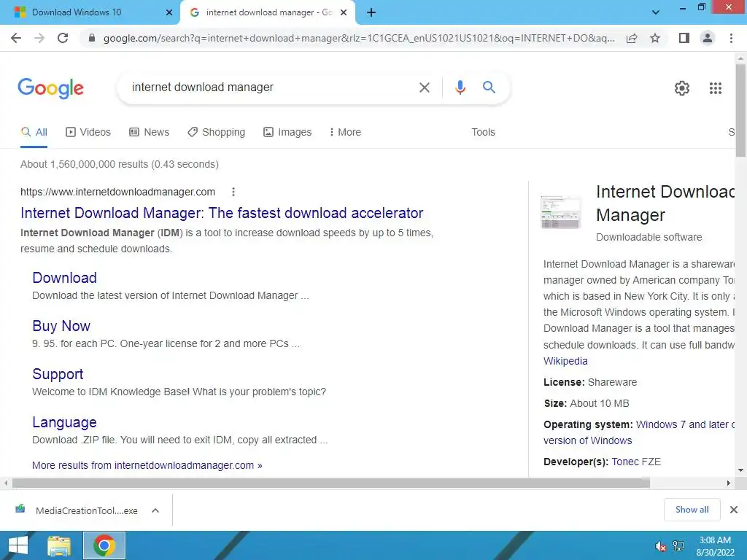Viewport: 747px width, 560px height.
Task: Open the Chrome profile avatar
Action: [708, 38]
